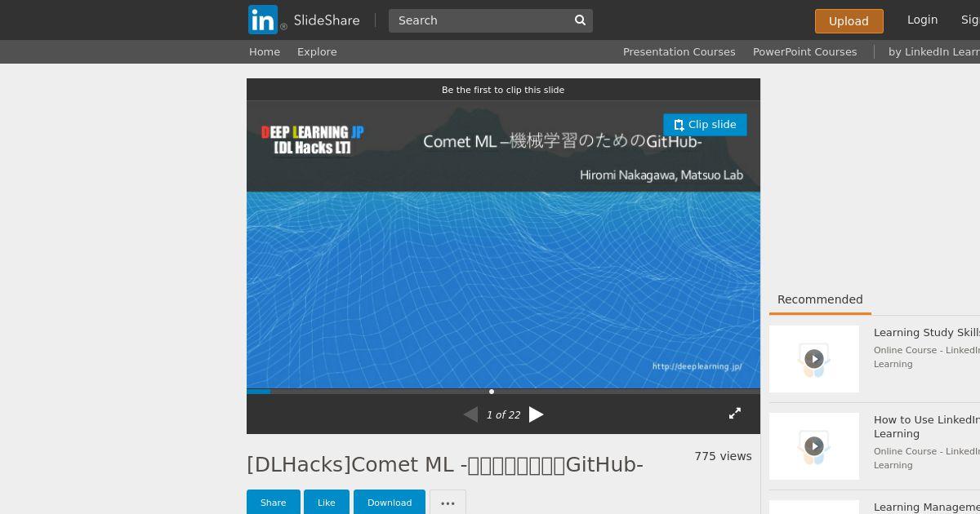Click the search magnifier icon
The width and height of the screenshot is (980, 514).
click(x=580, y=20)
